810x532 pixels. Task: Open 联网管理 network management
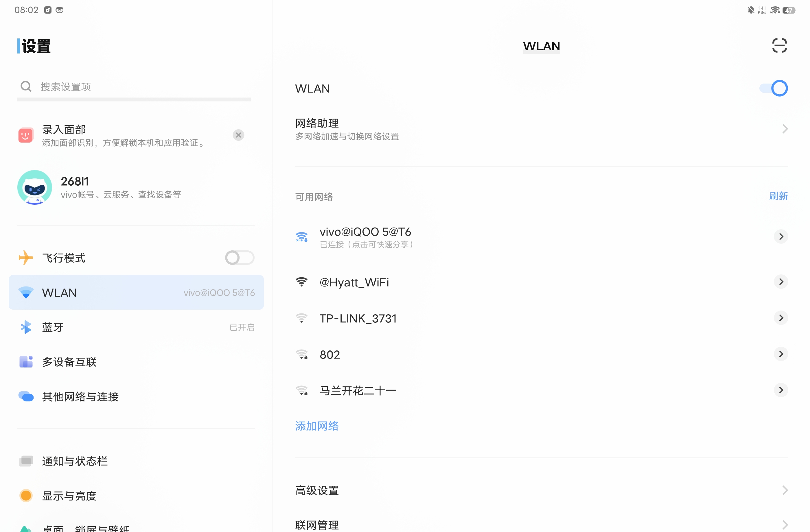pyautogui.click(x=542, y=525)
